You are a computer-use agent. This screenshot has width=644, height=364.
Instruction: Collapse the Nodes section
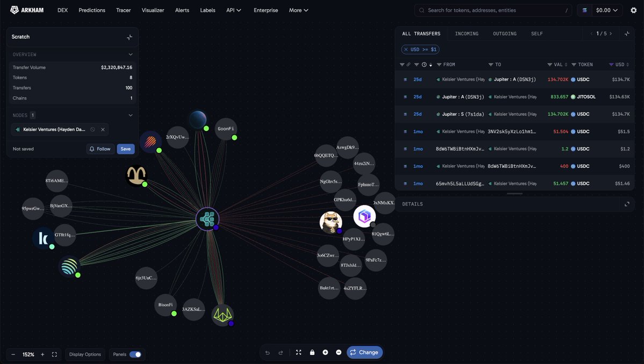coord(131,115)
